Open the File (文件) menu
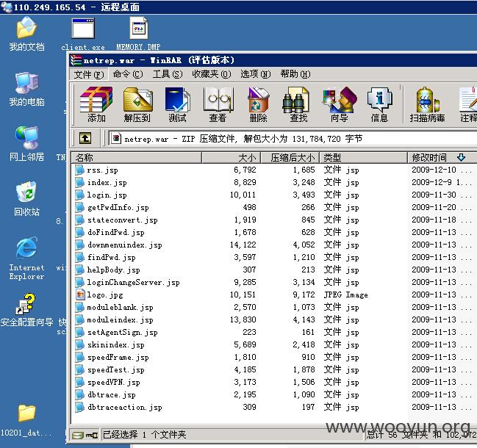 (x=89, y=74)
